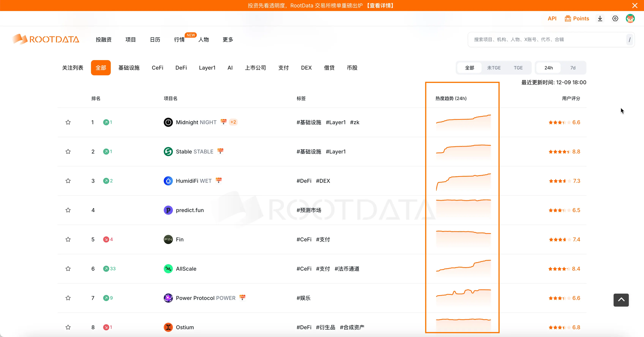Toggle watchlist star for AllScale row
Image resolution: width=644 pixels, height=337 pixels.
68,269
